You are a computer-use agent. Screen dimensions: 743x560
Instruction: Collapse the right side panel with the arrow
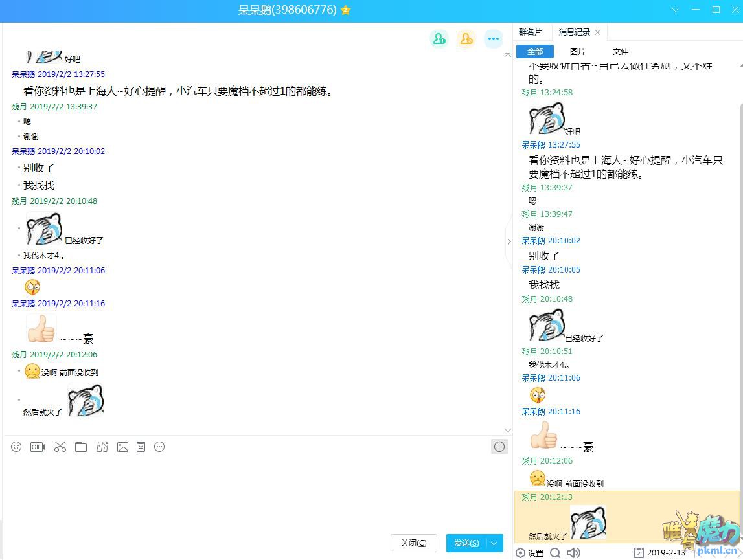coord(509,241)
